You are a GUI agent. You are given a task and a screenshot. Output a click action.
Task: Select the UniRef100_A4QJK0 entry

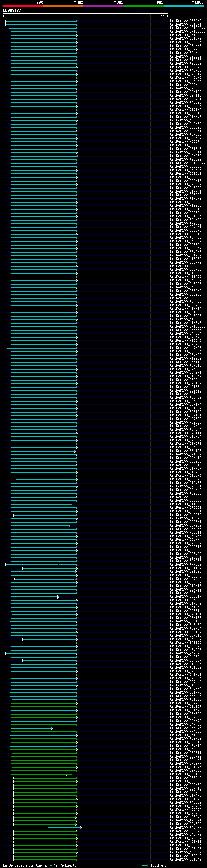(x=186, y=78)
